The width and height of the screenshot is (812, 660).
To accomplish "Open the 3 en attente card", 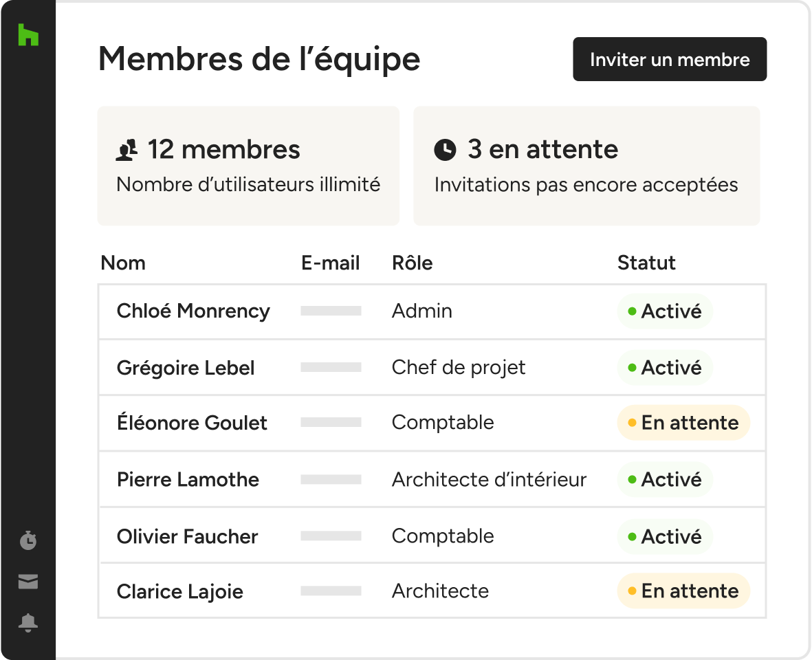I will click(586, 166).
